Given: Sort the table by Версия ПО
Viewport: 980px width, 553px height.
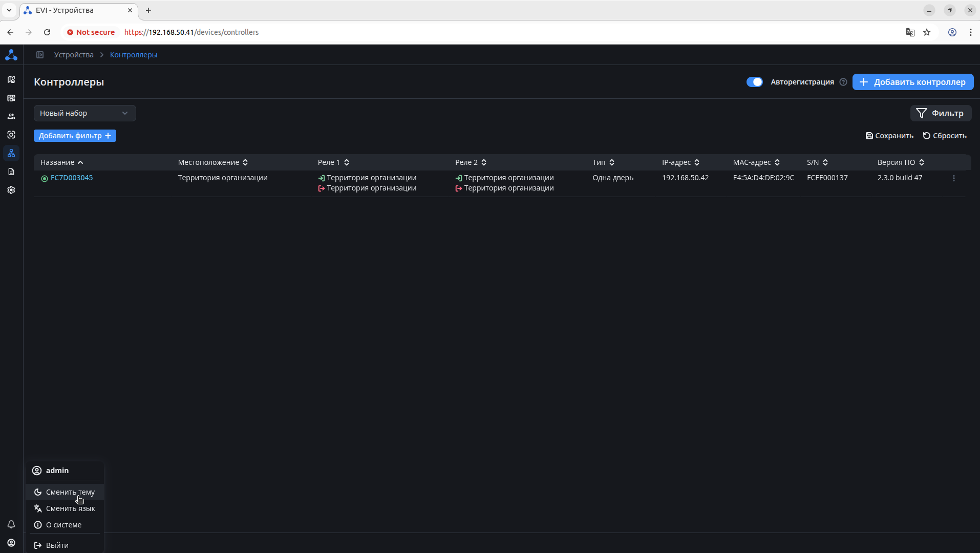Looking at the screenshot, I should (901, 162).
